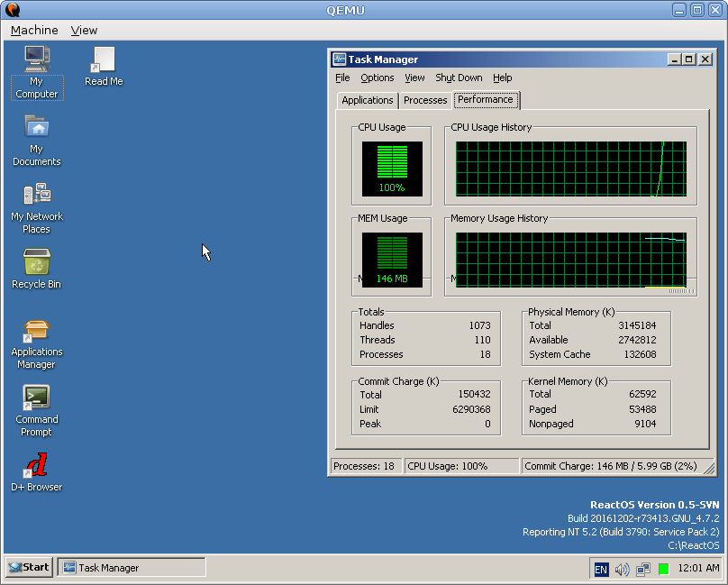This screenshot has width=728, height=585.
Task: Switch to the Processes tab
Action: 425,100
